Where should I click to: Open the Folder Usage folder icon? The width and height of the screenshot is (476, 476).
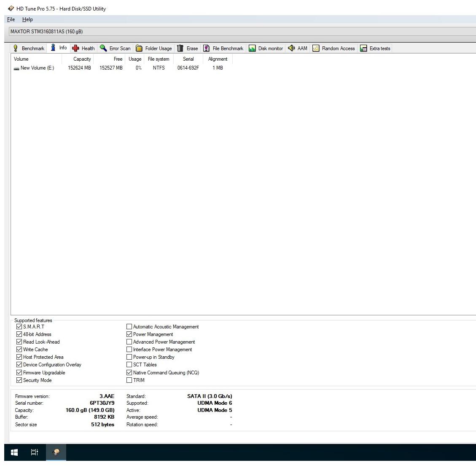tap(139, 48)
